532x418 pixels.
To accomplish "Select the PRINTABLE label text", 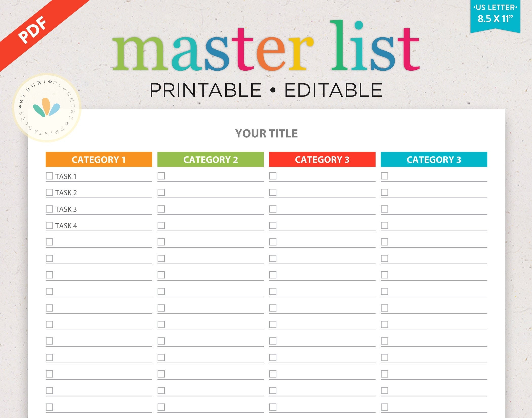I will (x=199, y=86).
